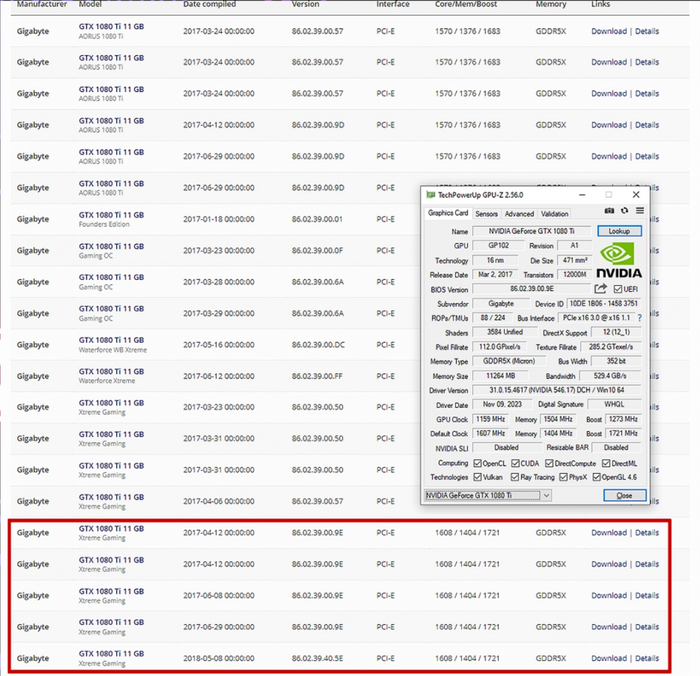The width and height of the screenshot is (700, 676).
Task: Click the Driver Version field
Action: 557,390
